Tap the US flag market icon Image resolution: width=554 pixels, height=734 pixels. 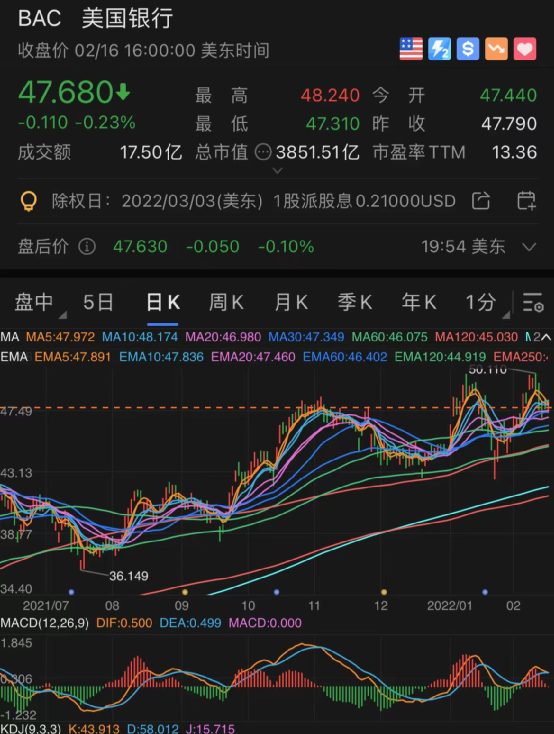coord(411,49)
